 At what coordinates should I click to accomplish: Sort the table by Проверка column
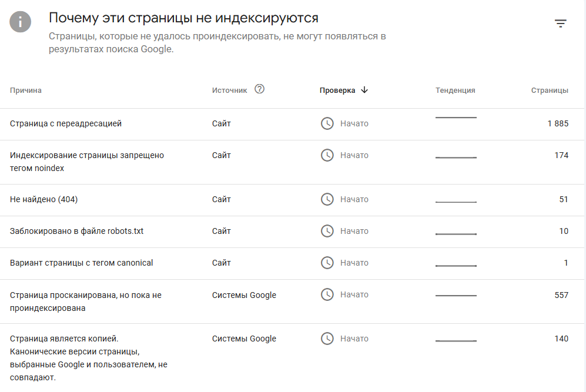pos(337,91)
